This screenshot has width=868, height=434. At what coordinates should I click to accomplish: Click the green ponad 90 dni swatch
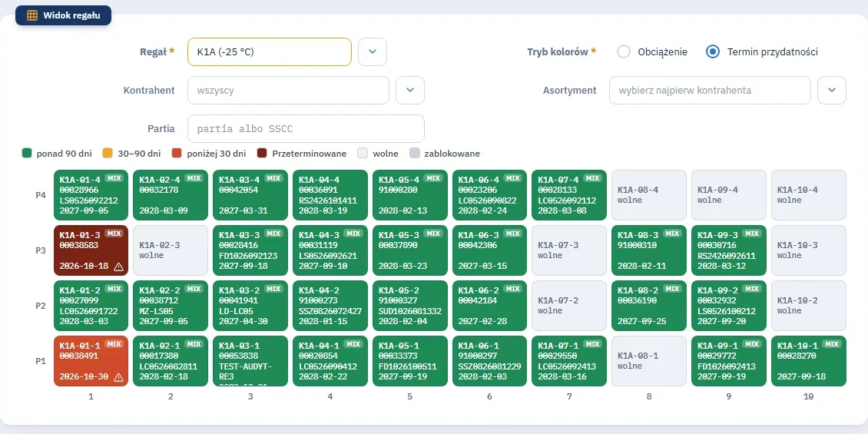click(27, 154)
